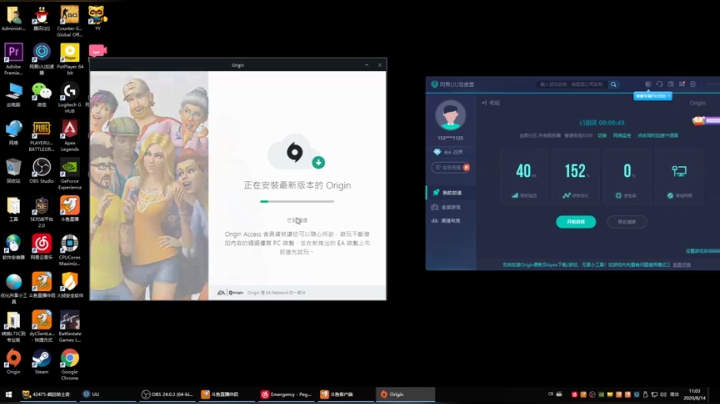This screenshot has height=404, width=720.
Task: Click the search magnifier in UU accelerator
Action: (x=613, y=84)
